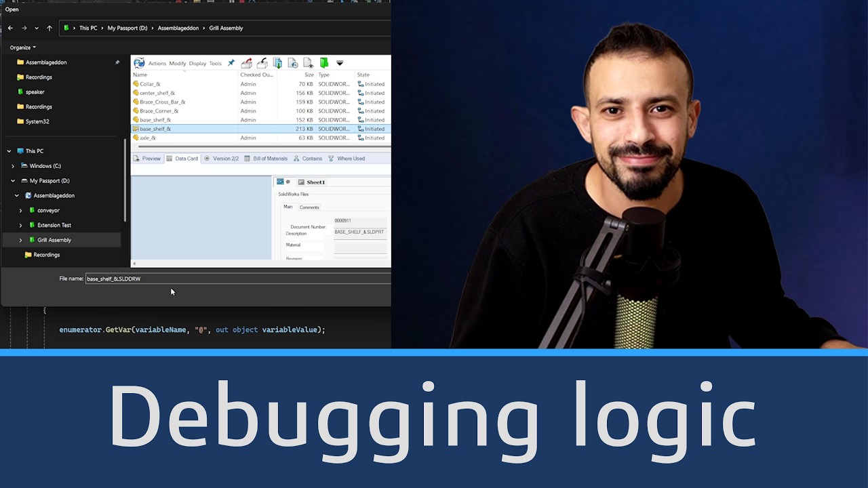Expand the conveyor folder node
This screenshot has height=488, width=868.
point(20,210)
